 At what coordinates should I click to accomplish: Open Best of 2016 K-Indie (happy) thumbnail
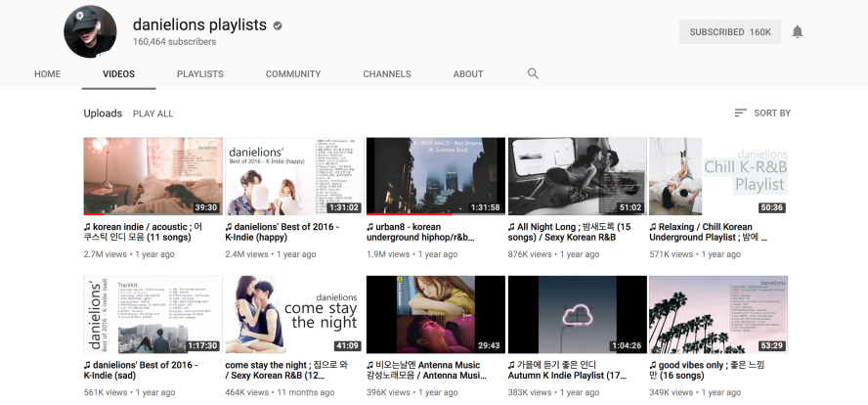pos(294,176)
